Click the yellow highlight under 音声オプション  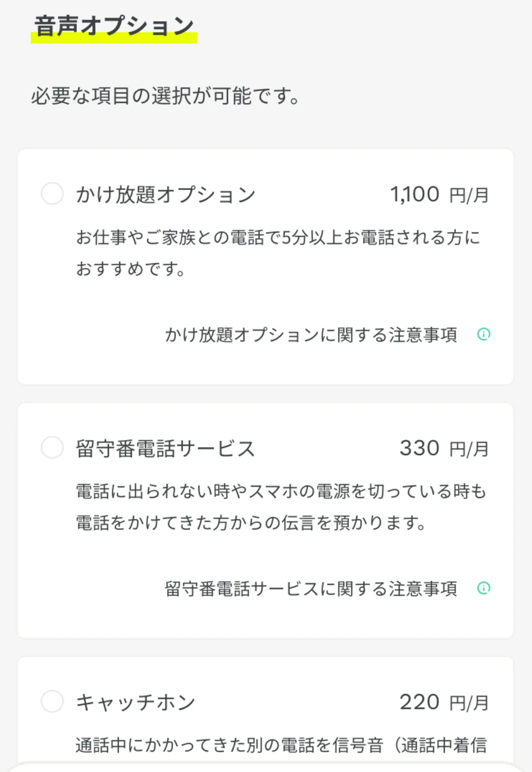[114, 39]
